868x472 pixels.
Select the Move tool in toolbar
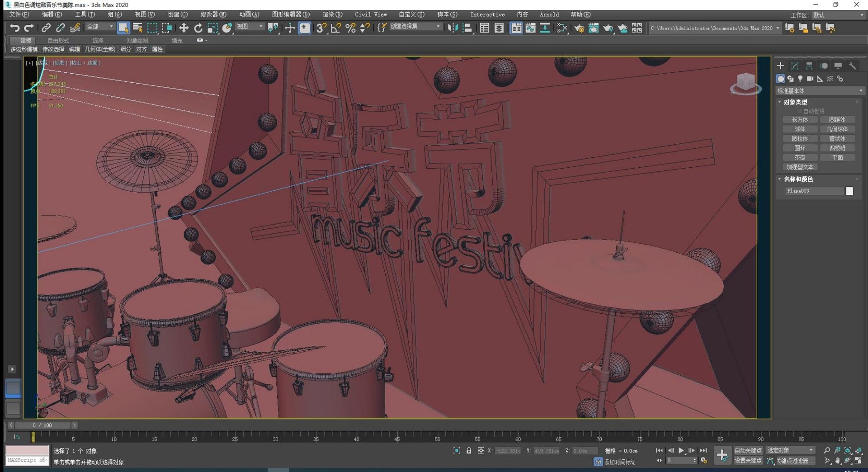[x=184, y=28]
